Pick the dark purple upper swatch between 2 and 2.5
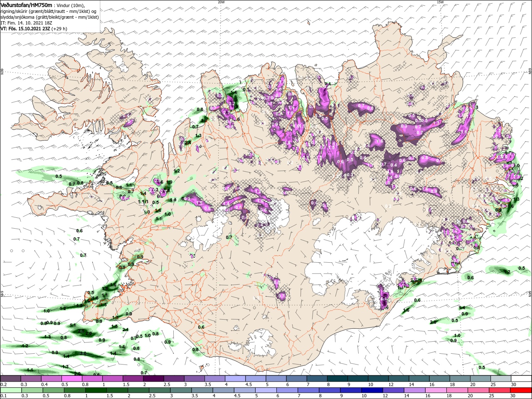Image resolution: width=532 pixels, height=399 pixels. (154, 378)
